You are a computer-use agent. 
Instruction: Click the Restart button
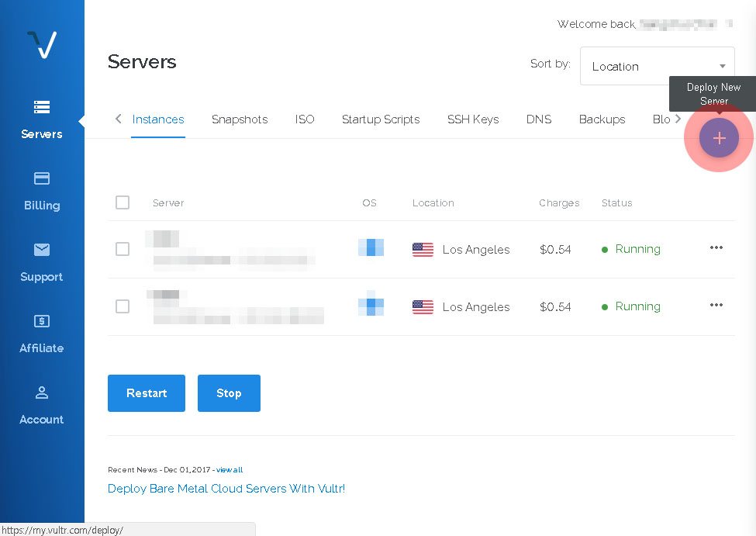click(147, 393)
